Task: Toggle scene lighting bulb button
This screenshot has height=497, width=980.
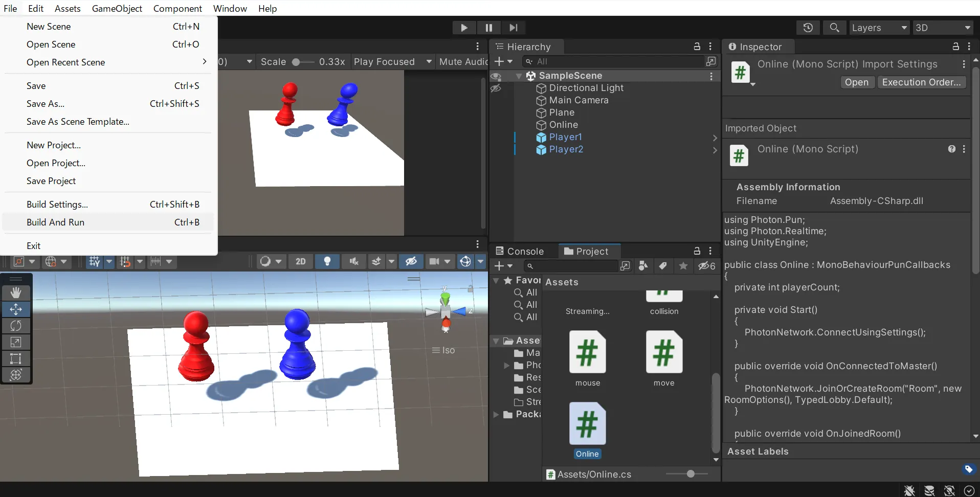Action: pos(327,261)
